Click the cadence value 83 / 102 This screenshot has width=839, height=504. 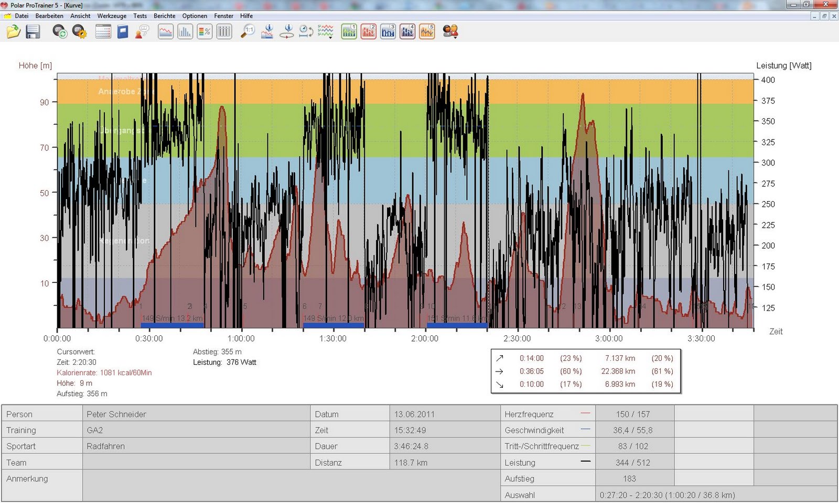point(633,446)
